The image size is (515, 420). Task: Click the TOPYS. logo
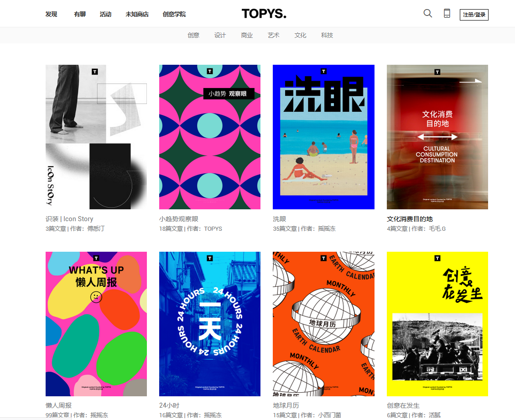[264, 14]
